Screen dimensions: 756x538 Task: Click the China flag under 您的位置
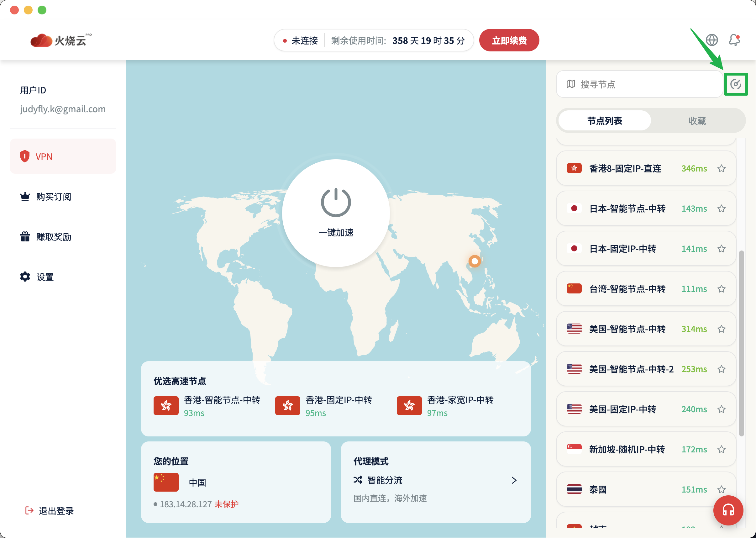[166, 482]
